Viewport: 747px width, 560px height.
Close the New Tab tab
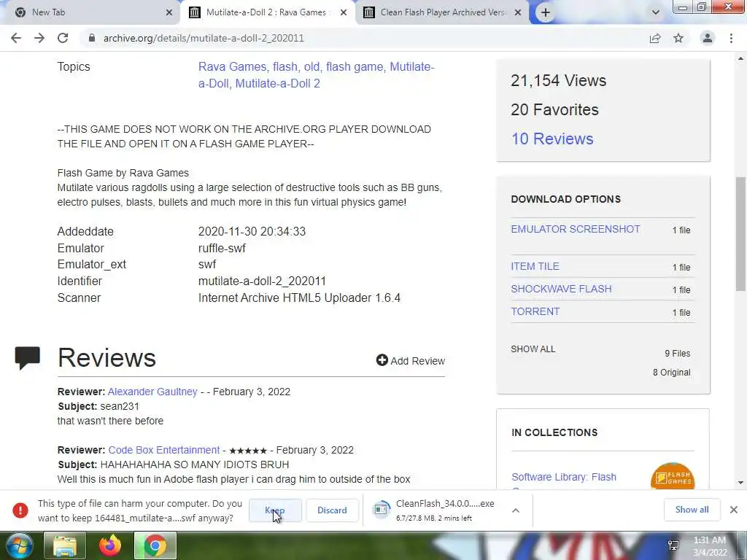[x=169, y=12]
